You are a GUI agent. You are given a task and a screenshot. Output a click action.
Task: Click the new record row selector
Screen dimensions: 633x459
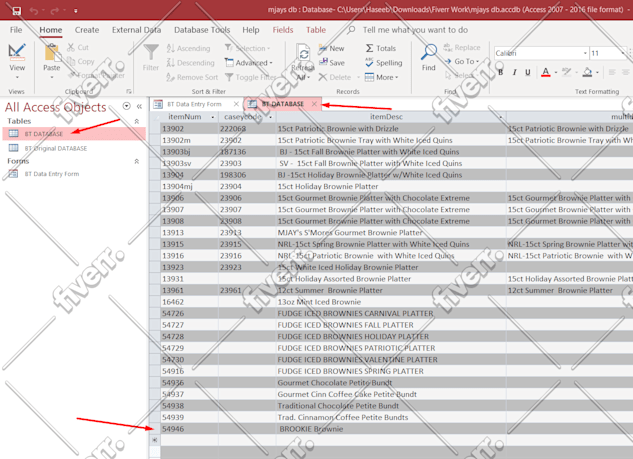(x=155, y=440)
